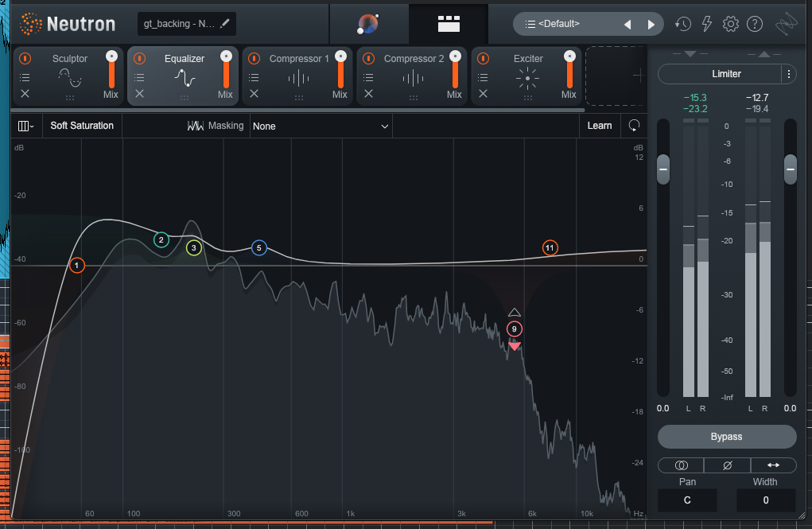Remove the Sculptor module

tap(25, 94)
